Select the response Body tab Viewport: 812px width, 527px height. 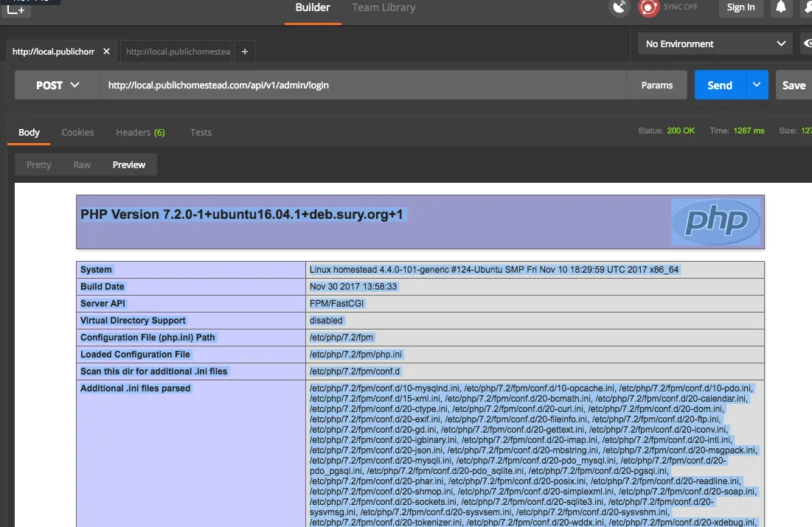pyautogui.click(x=29, y=132)
